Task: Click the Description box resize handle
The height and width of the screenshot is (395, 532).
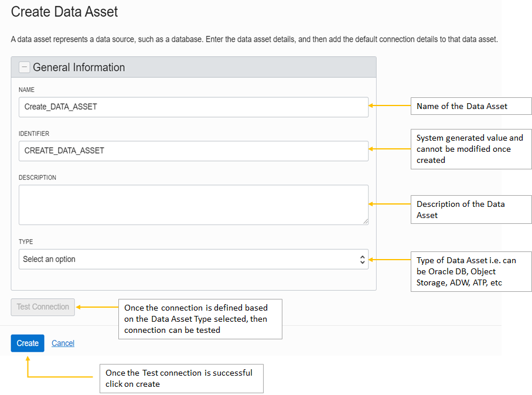Action: coord(366,221)
